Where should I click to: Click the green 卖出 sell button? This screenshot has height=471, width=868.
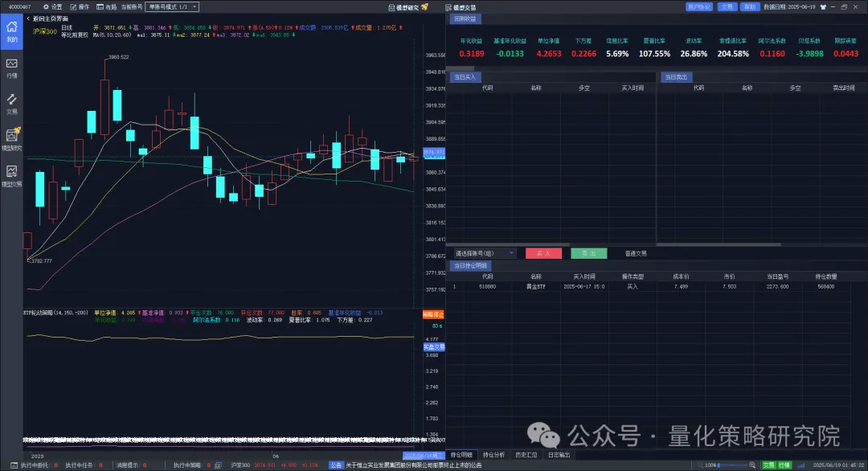coord(588,253)
